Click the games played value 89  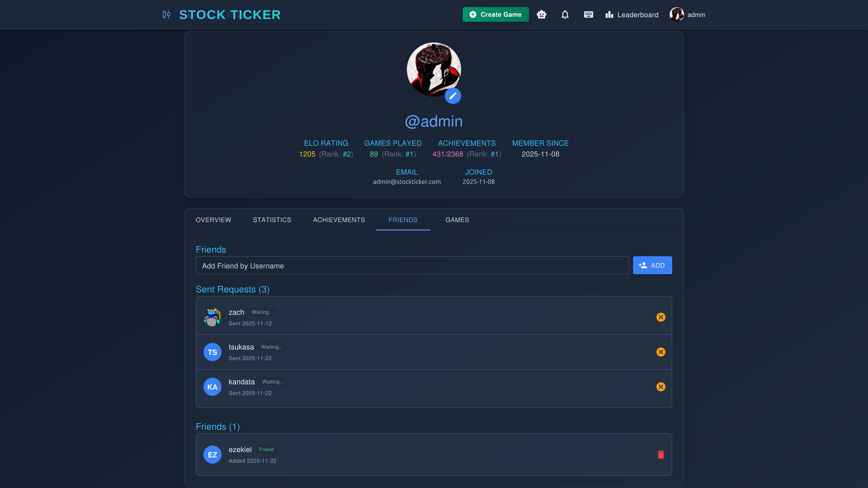[x=374, y=154]
